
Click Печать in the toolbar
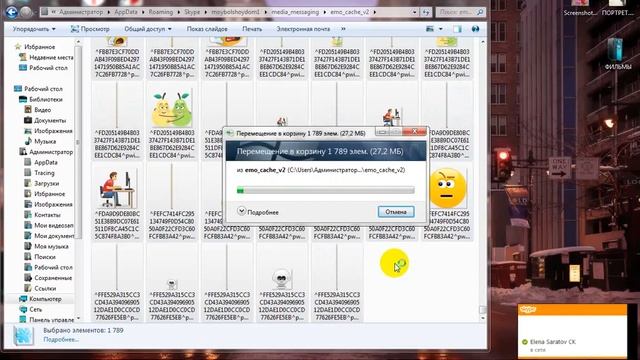[x=252, y=29]
